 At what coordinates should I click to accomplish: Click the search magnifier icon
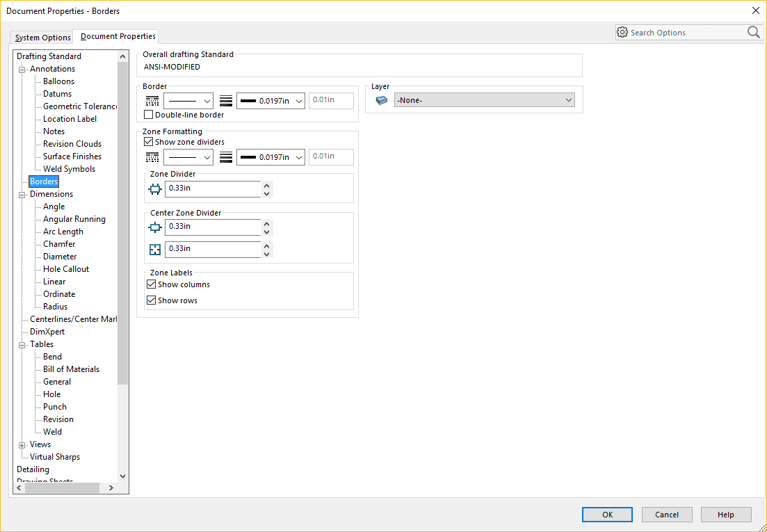pos(753,33)
